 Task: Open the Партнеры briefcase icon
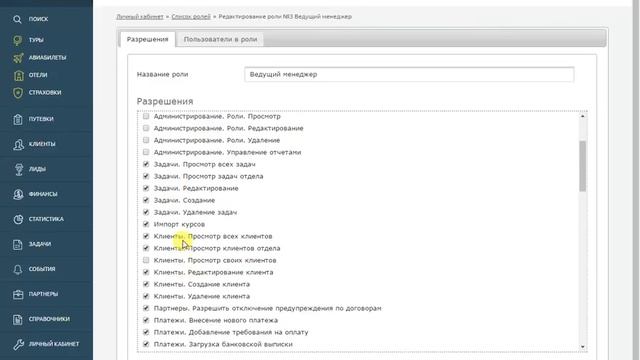[x=18, y=294]
